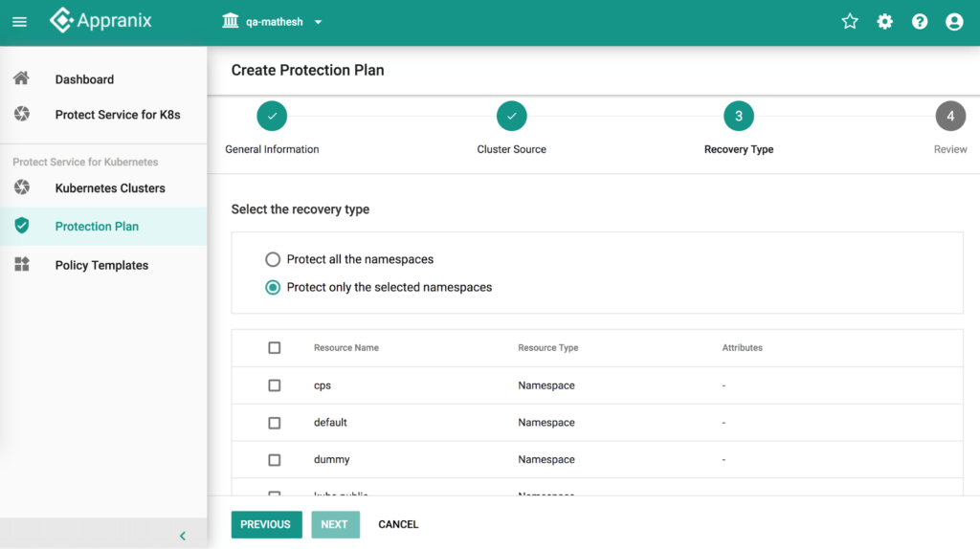Image resolution: width=980 pixels, height=549 pixels.
Task: Click the Attributes column header
Action: click(x=743, y=348)
